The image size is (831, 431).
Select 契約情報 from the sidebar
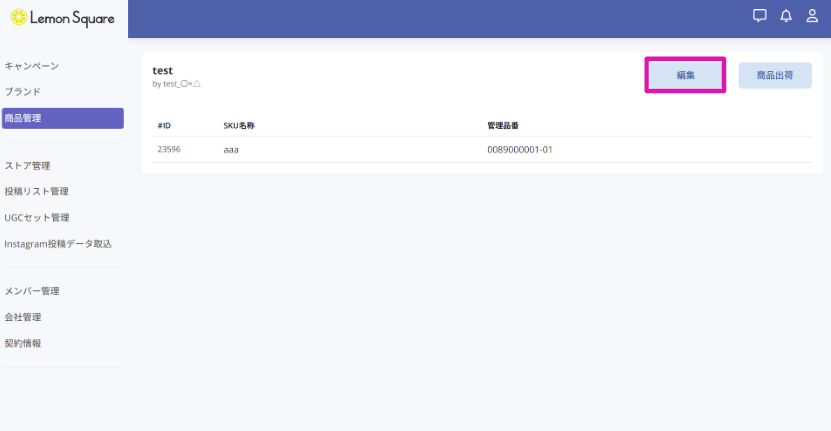pos(23,344)
